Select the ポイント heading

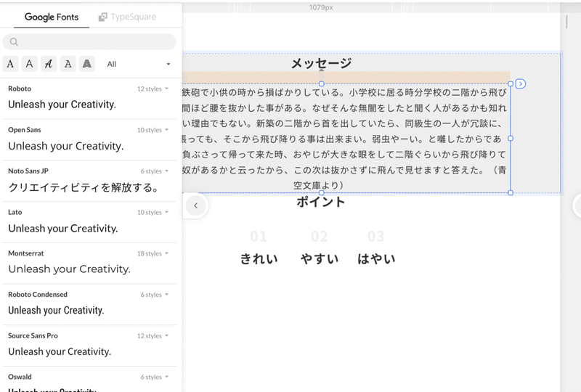(321, 202)
